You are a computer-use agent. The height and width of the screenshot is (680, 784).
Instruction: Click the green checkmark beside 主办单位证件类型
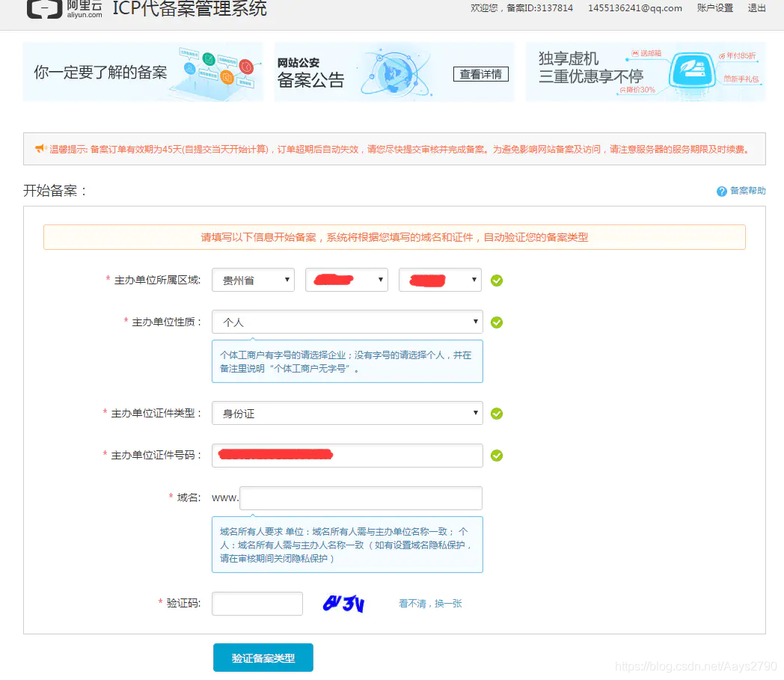(497, 413)
